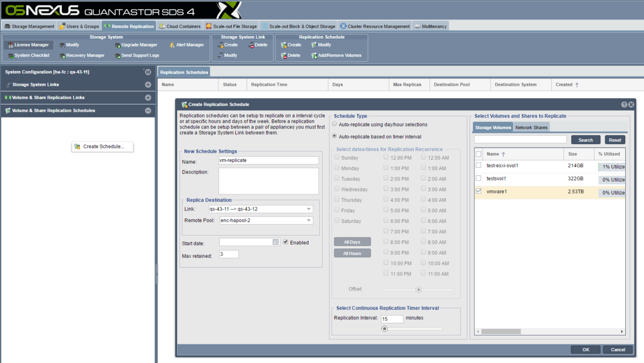
Task: Click OK to create the schedule
Action: coord(586,350)
